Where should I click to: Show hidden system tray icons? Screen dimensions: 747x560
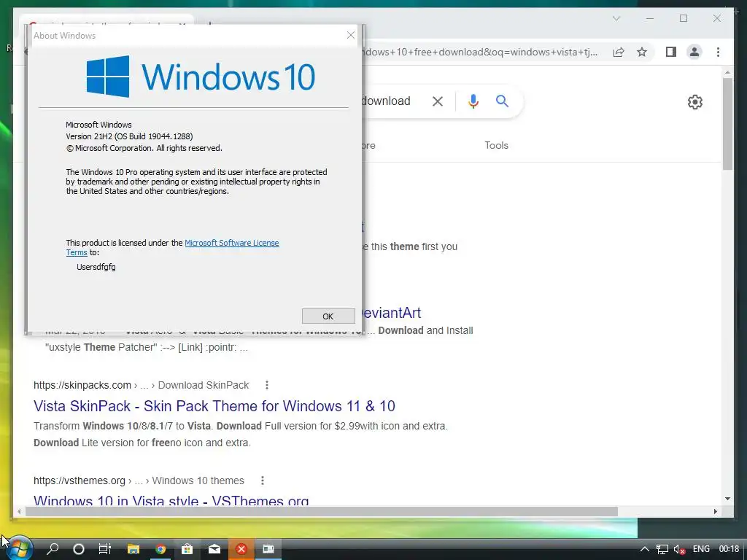[644, 549]
